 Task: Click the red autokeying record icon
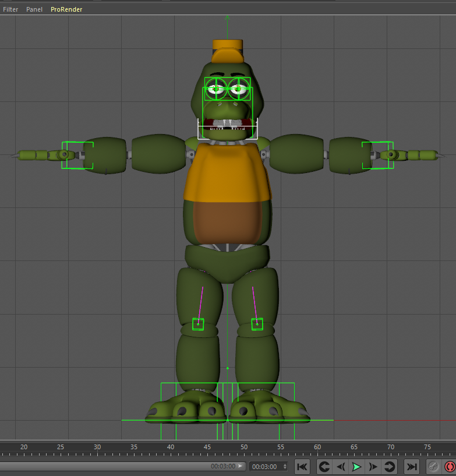450,467
